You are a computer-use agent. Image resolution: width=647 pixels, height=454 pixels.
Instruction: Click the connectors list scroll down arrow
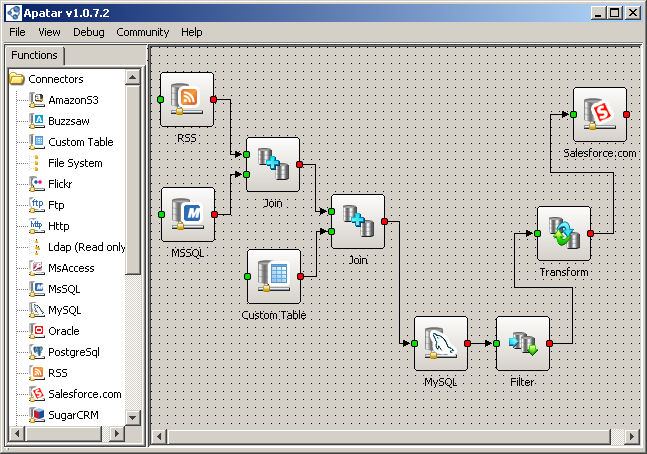(x=132, y=417)
